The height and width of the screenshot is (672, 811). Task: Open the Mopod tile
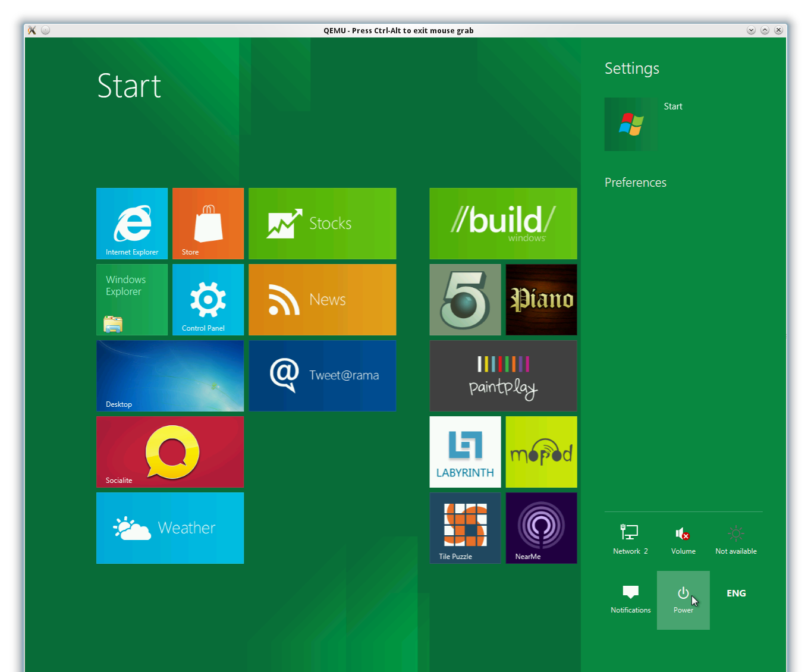(541, 452)
